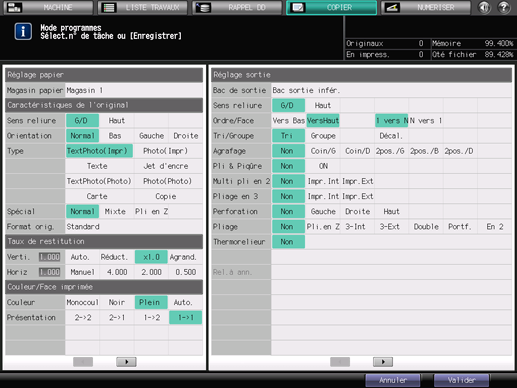Click the Valider button
Viewport: 517px width, 388px height.
pyautogui.click(x=461, y=380)
